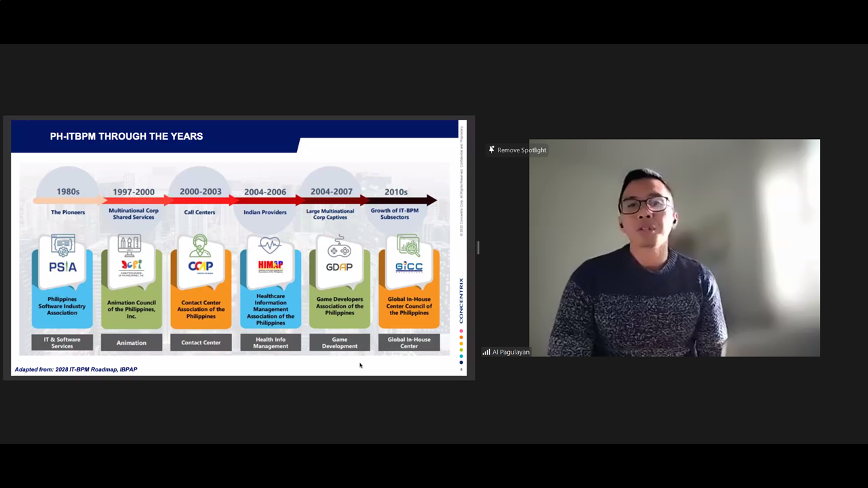This screenshot has width=868, height=488.
Task: Click the text Multinational Corp Shared Services
Action: (x=134, y=213)
